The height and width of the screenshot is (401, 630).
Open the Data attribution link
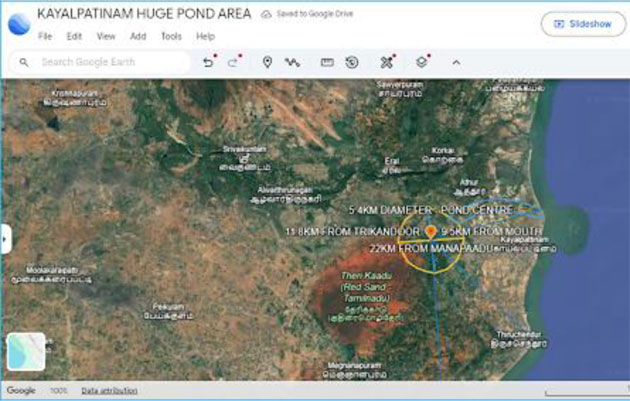click(109, 391)
